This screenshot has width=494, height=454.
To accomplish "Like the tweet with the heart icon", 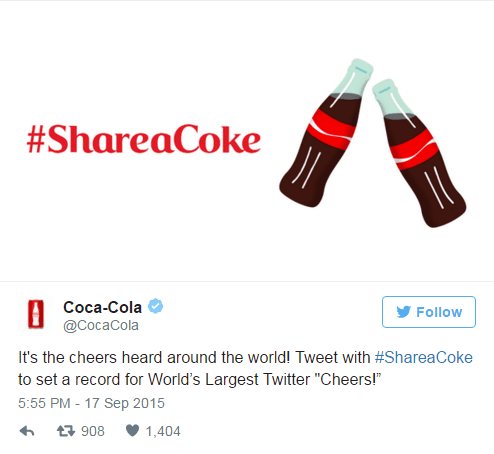I will click(132, 431).
